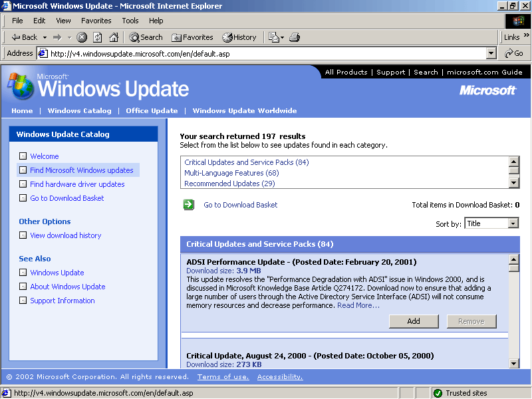Open the View download history link

pos(65,235)
